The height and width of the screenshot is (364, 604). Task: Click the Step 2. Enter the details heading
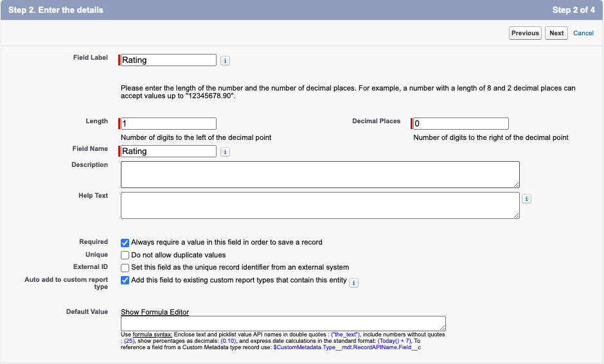tap(56, 10)
